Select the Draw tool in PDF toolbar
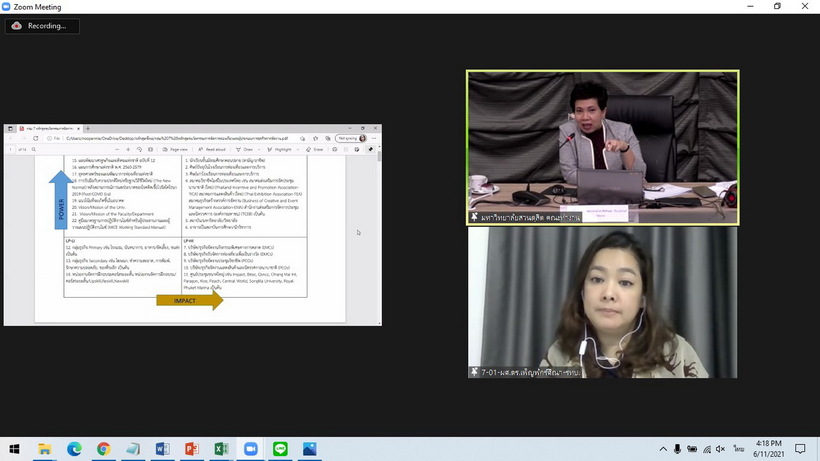Screen dimensions: 820x461 pos(244,149)
